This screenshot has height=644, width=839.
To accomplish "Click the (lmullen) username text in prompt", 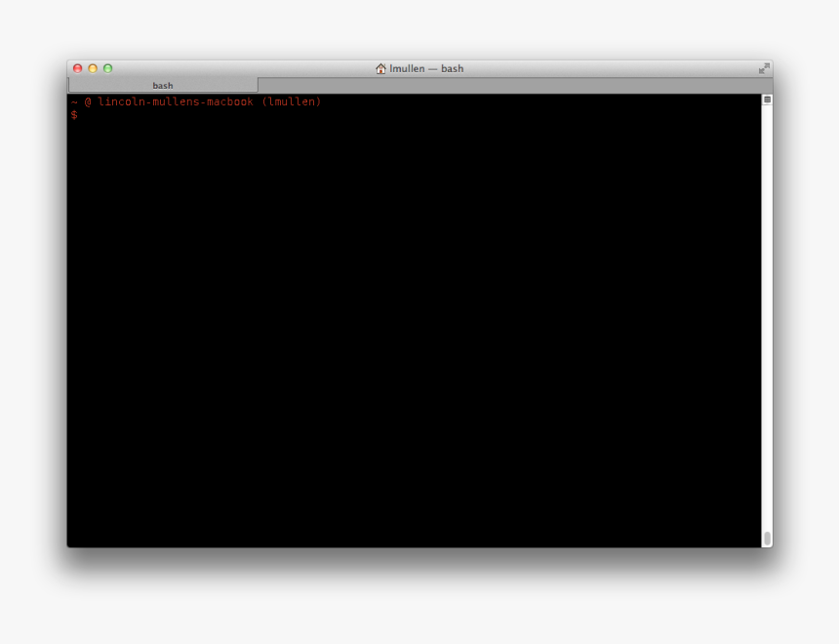I will click(x=291, y=101).
